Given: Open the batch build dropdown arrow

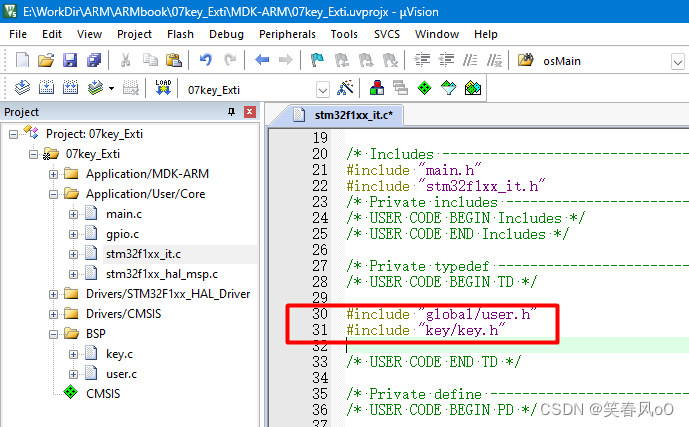Looking at the screenshot, I should [112, 89].
